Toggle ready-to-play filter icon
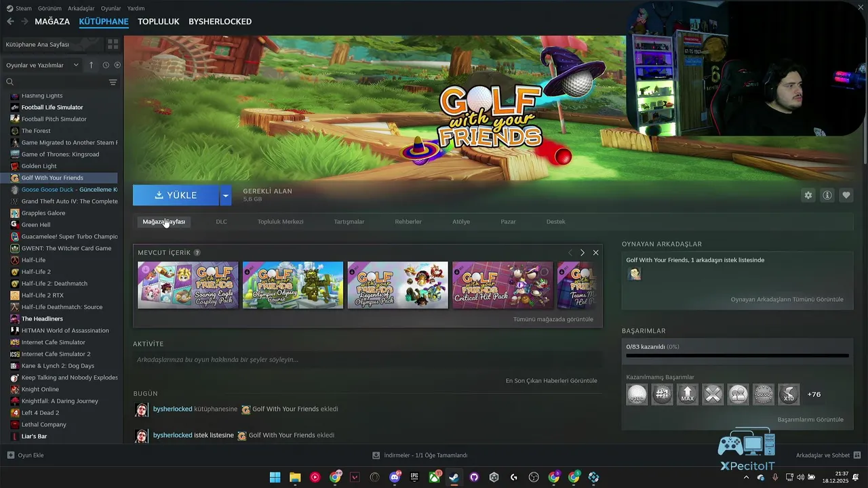This screenshot has height=488, width=868. (x=117, y=65)
